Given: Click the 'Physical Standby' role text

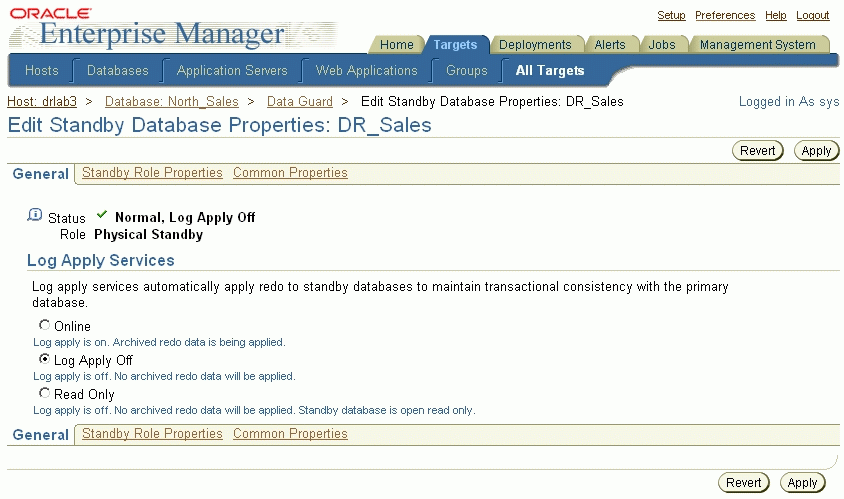Looking at the screenshot, I should click(x=149, y=235).
